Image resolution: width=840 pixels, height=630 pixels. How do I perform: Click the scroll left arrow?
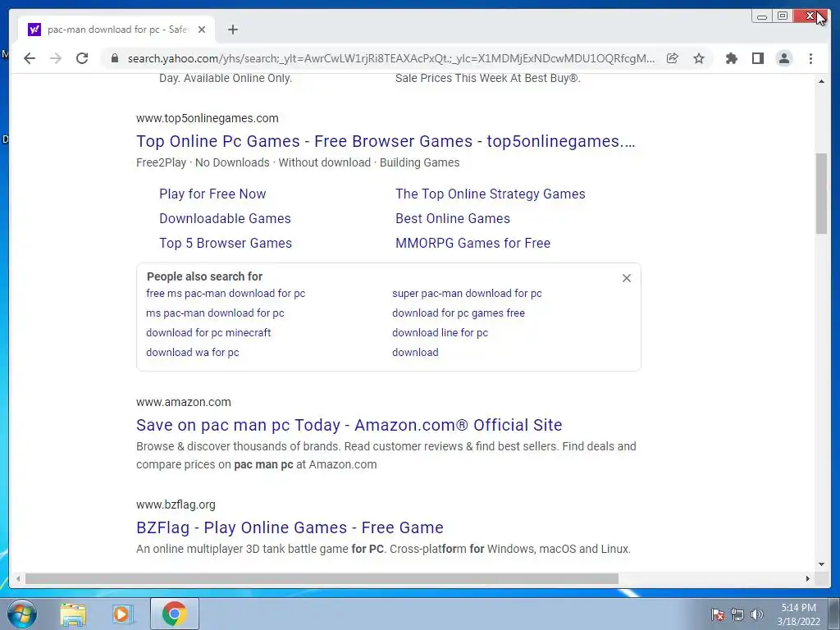click(18, 578)
